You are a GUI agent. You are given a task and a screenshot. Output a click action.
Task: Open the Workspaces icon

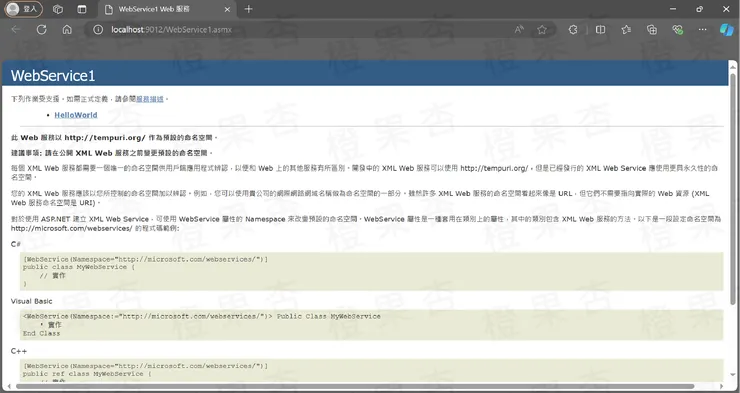[x=58, y=9]
